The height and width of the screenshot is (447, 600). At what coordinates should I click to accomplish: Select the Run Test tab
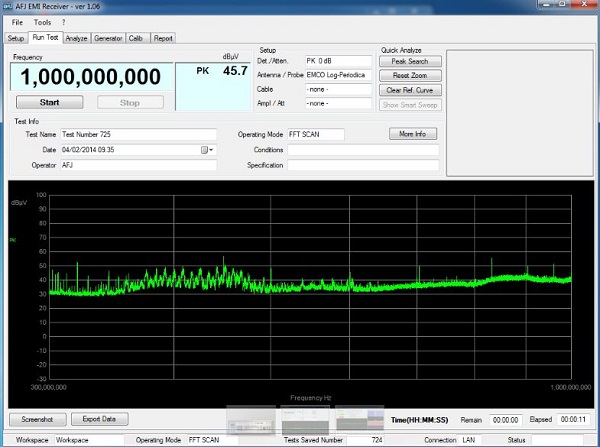45,38
